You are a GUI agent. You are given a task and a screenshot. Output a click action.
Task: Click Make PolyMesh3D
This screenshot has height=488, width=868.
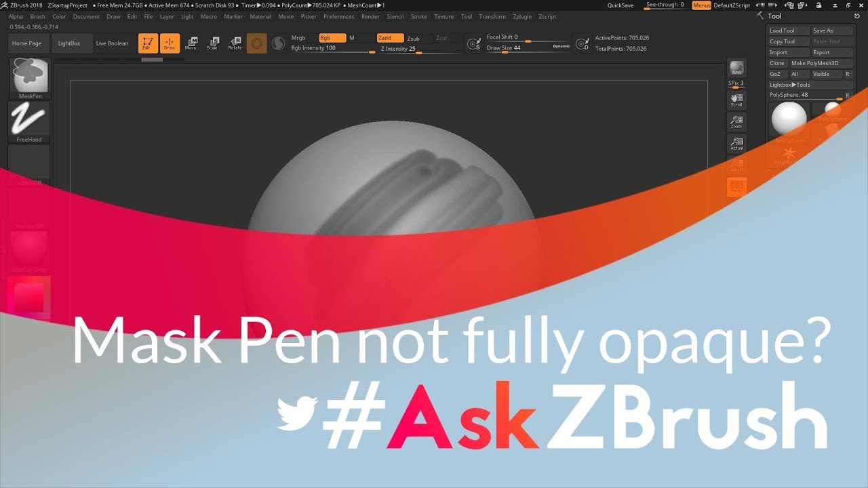(822, 63)
